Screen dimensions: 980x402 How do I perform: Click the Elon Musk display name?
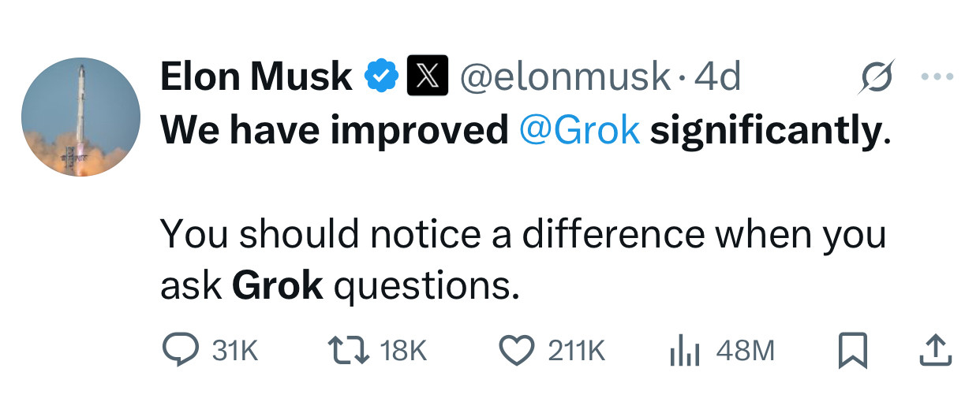pyautogui.click(x=256, y=76)
